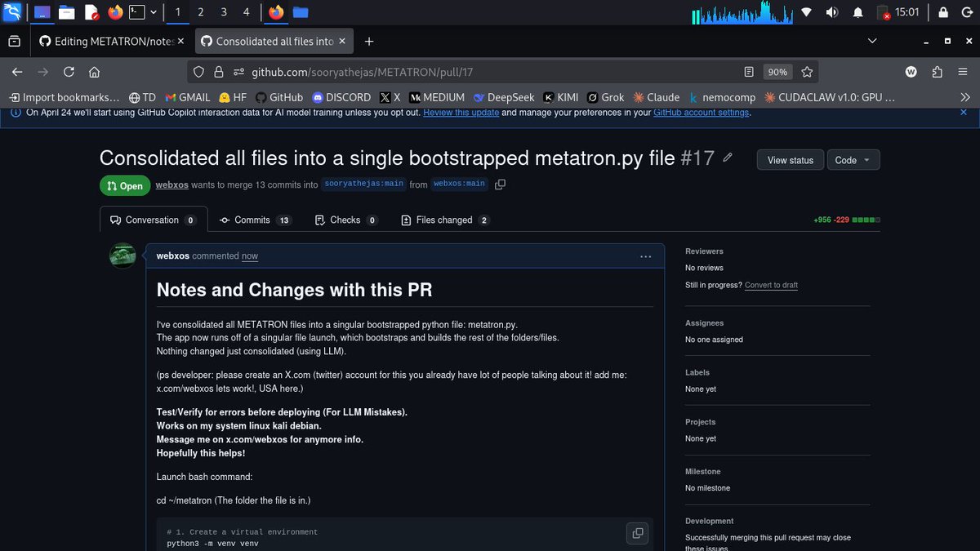Open the DISCORD bookmark

coord(341,97)
